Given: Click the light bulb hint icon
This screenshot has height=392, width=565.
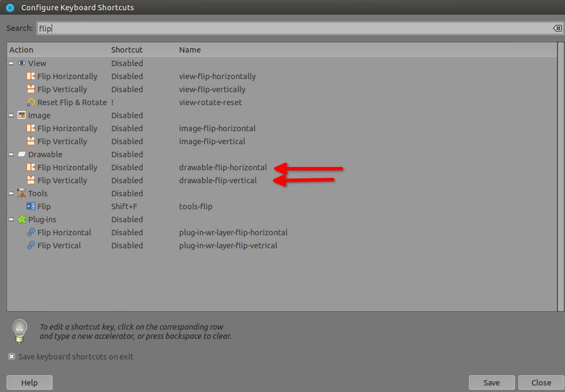Looking at the screenshot, I should (20, 331).
